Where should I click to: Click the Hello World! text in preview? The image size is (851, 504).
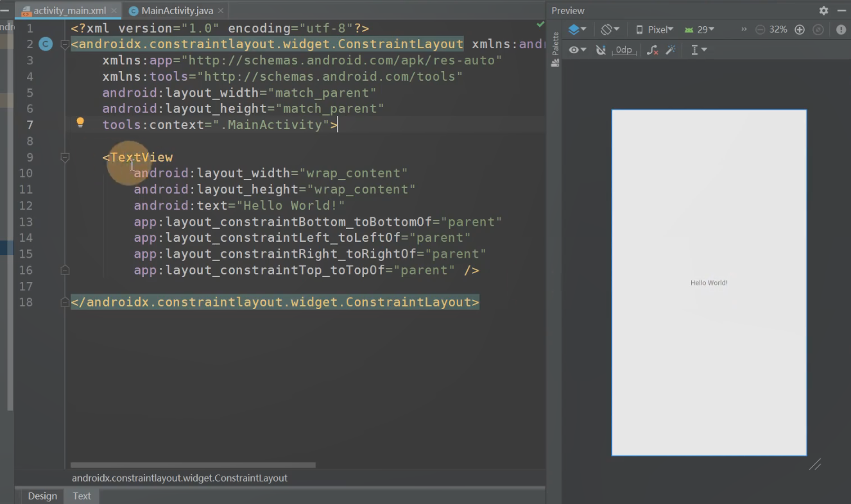[x=709, y=283]
